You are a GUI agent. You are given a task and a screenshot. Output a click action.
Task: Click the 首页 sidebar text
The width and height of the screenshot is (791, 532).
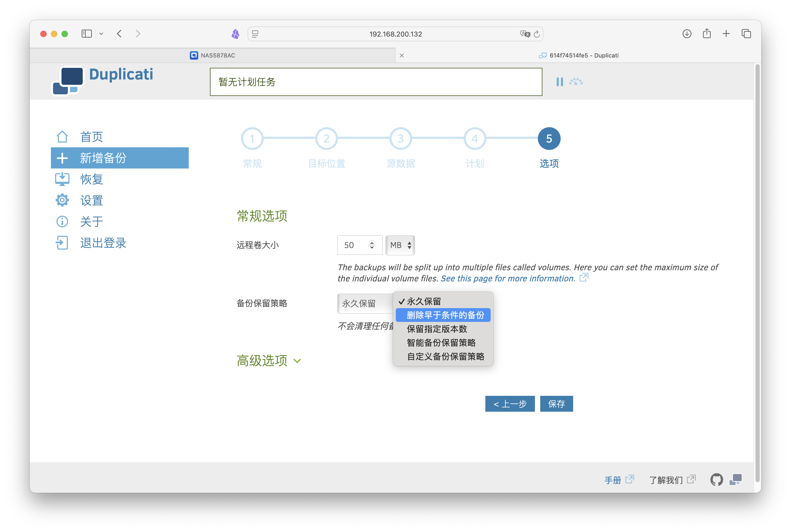[x=91, y=137]
